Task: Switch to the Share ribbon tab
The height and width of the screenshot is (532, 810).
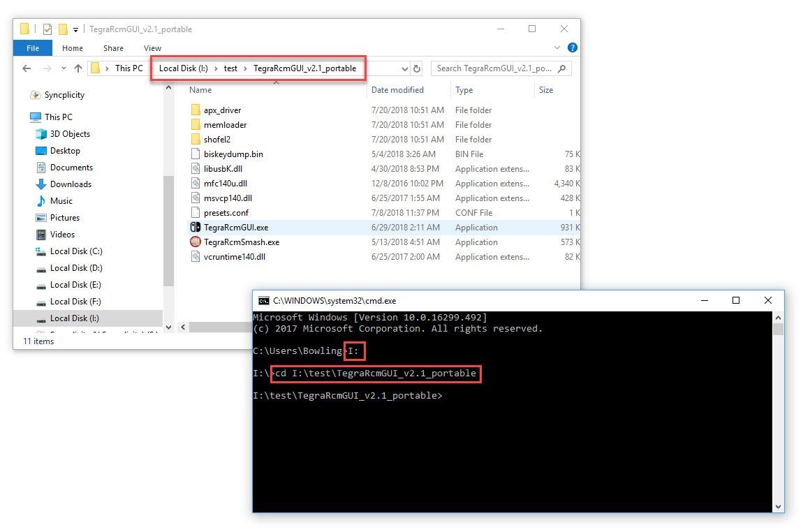Action: point(113,48)
